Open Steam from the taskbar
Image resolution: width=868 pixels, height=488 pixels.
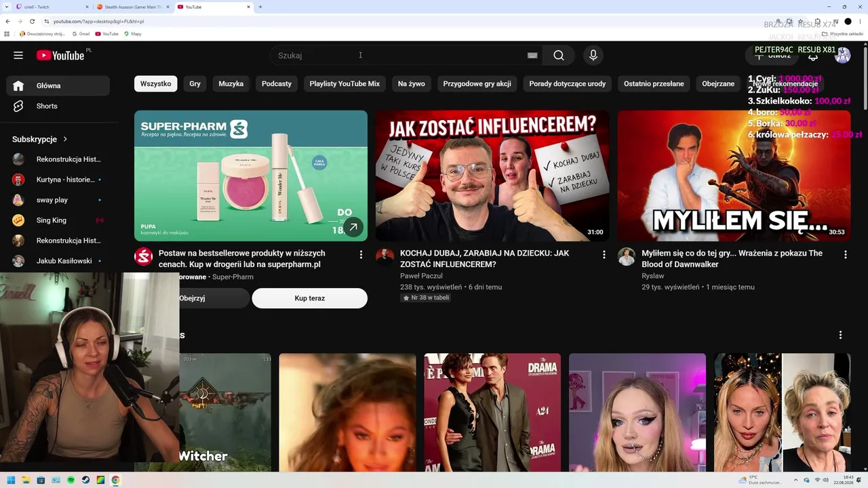coord(85,480)
